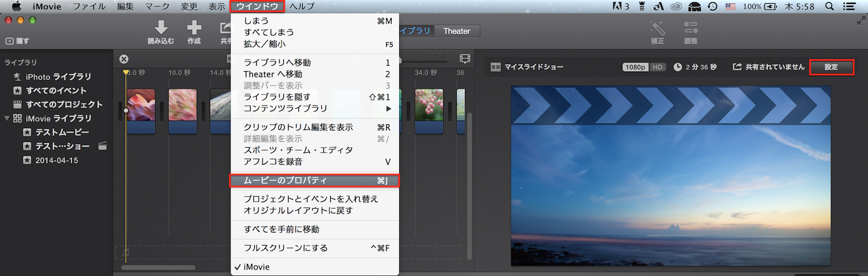Select 拡大／縮小 menu item
868x276 pixels.
tap(315, 44)
